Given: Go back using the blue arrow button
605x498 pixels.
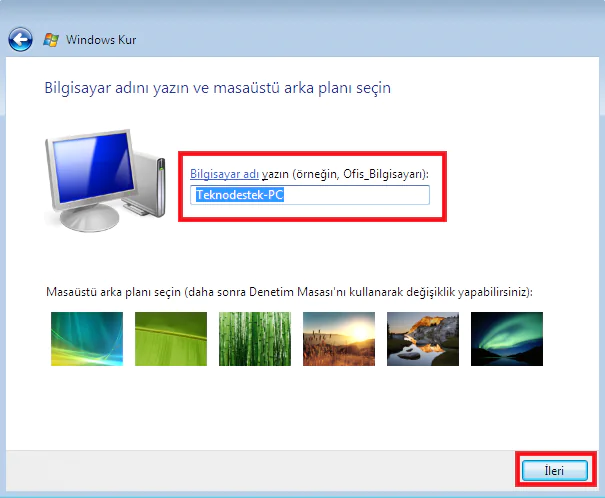Looking at the screenshot, I should (x=20, y=39).
